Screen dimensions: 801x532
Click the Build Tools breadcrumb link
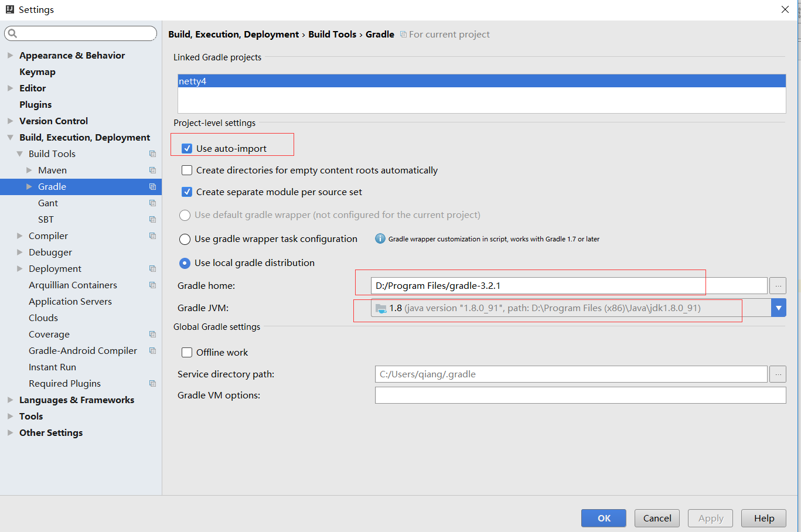coord(332,35)
